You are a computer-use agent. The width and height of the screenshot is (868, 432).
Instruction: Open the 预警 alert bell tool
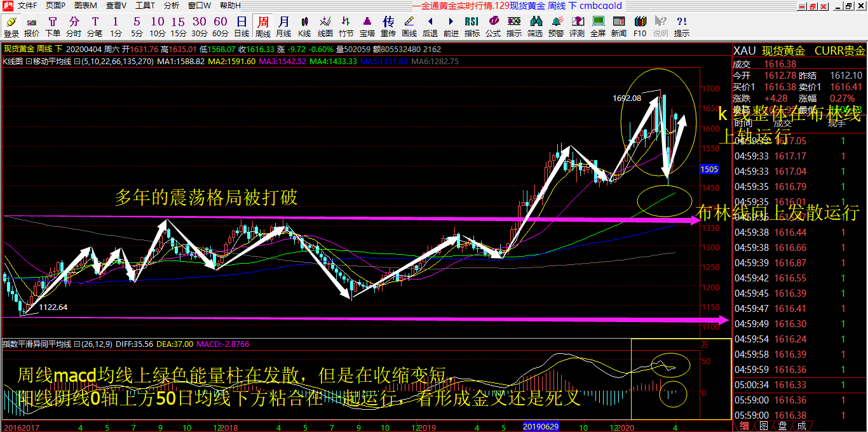click(556, 27)
